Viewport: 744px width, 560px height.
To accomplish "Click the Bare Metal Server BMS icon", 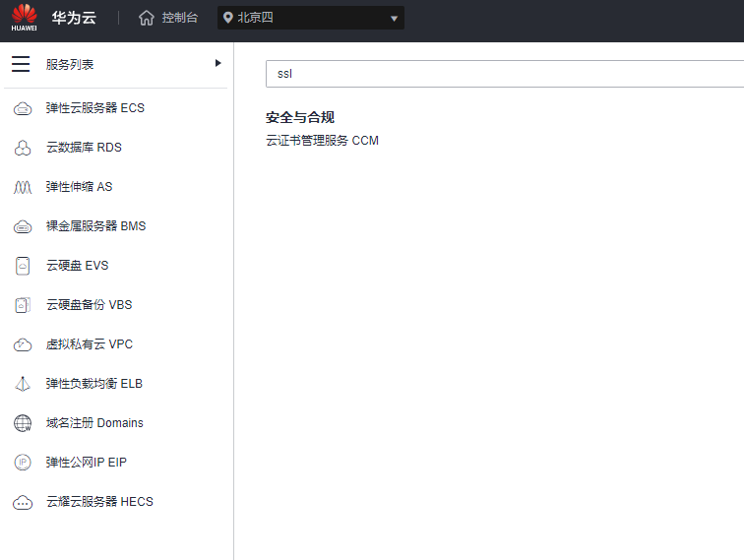I will coord(23,226).
